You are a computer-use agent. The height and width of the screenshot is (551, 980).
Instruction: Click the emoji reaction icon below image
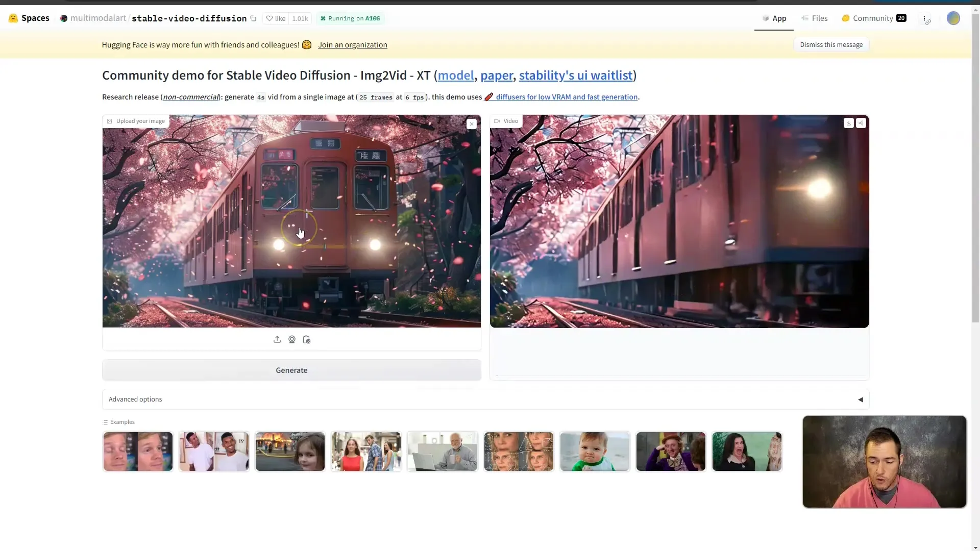pos(292,339)
